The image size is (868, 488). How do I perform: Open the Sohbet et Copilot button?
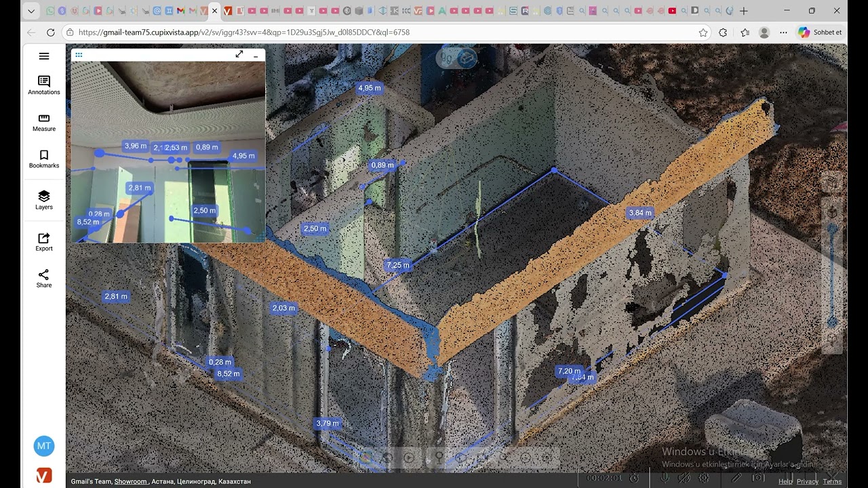pos(821,33)
